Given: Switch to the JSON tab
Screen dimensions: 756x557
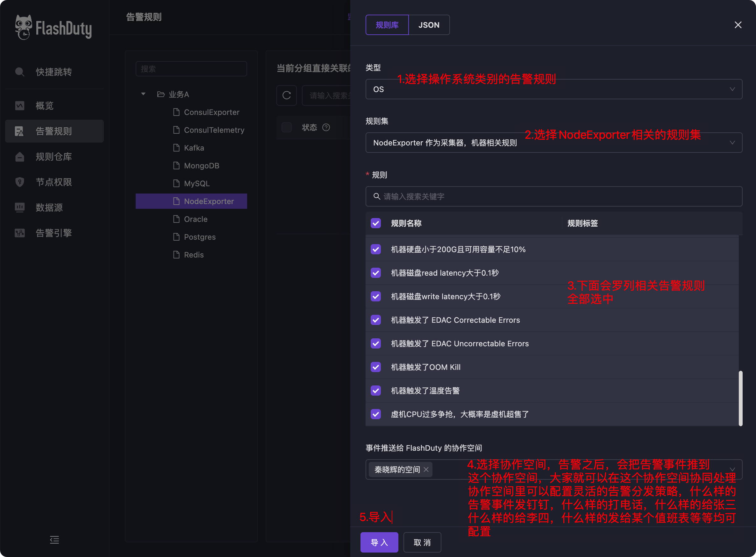Looking at the screenshot, I should 429,25.
